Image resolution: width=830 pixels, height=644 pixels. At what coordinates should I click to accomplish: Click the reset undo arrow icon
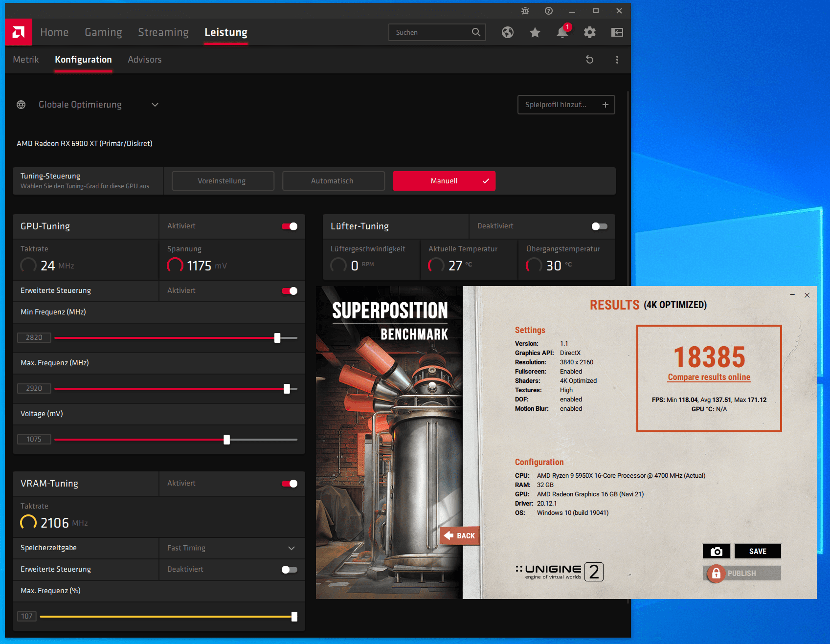pyautogui.click(x=590, y=60)
